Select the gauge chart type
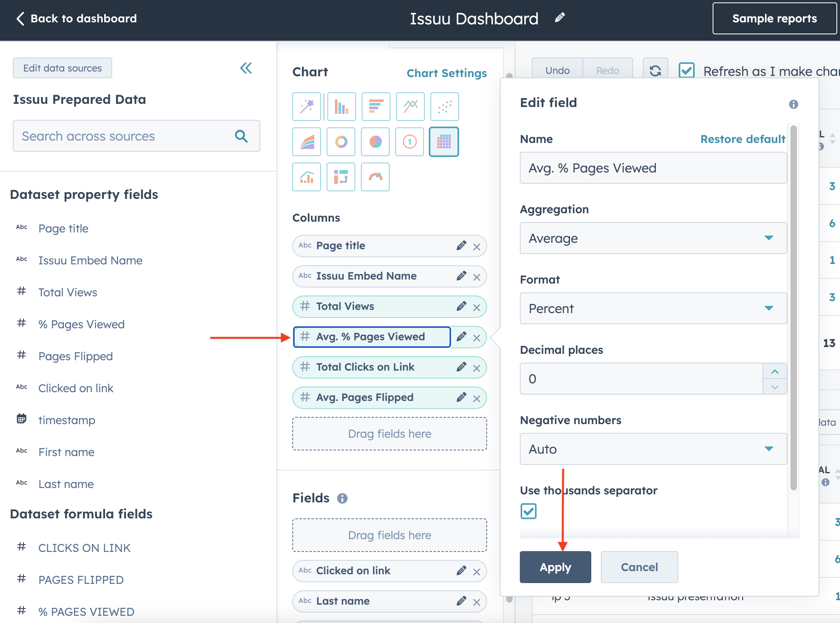840x623 pixels. [375, 177]
